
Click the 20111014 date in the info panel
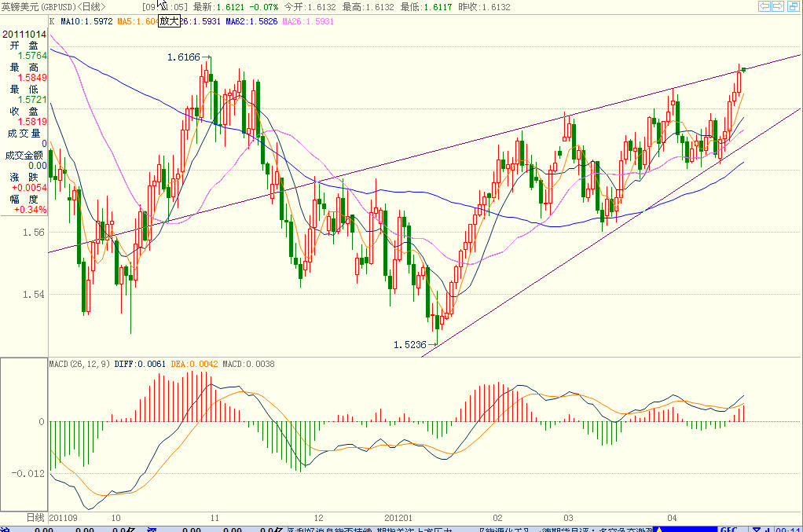tap(24, 35)
